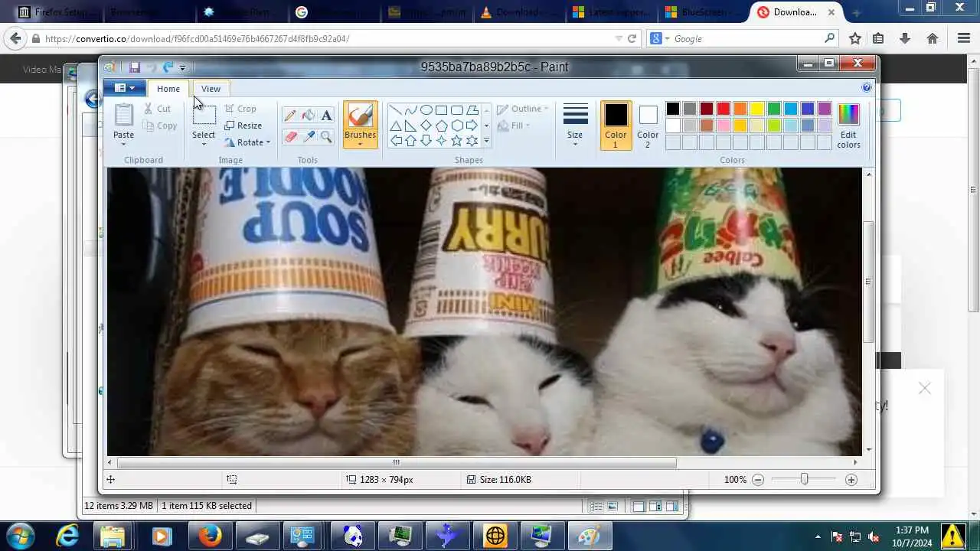Image resolution: width=980 pixels, height=551 pixels.
Task: Choose the Oval shape
Action: (426, 110)
